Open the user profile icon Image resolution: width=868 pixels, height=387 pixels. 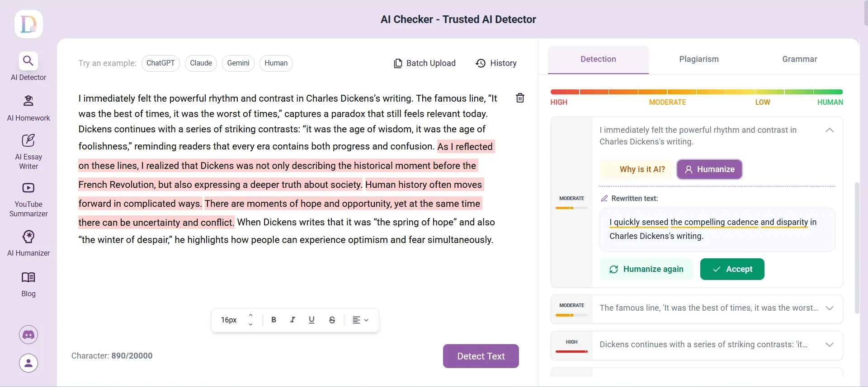(x=28, y=363)
